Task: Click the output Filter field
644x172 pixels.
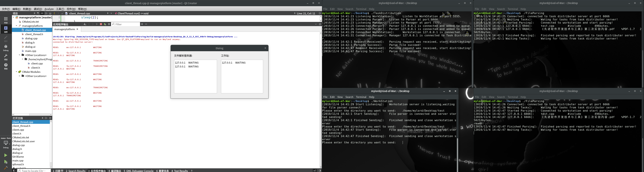Action: (x=126, y=24)
